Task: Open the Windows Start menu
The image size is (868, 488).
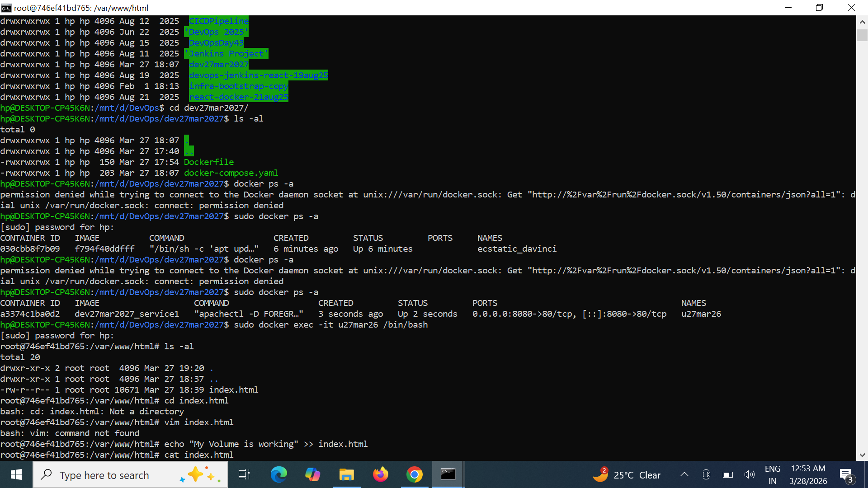Action: [16, 475]
